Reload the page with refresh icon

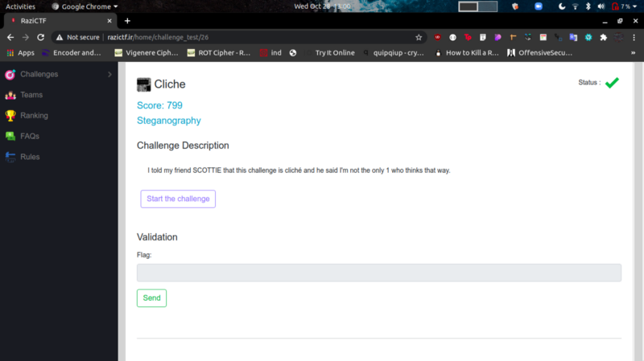point(41,37)
